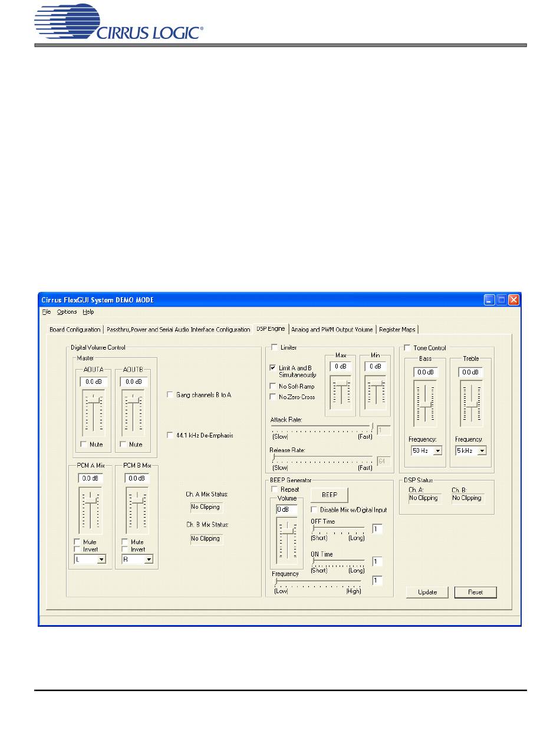The height and width of the screenshot is (737, 560).
Task: Uncheck Limit A and B Simultaneously
Action: coord(272,367)
